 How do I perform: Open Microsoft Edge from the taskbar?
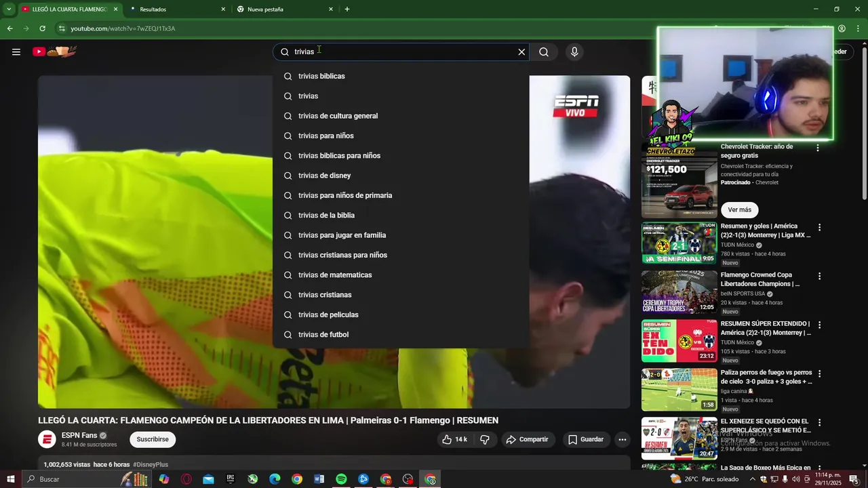(275, 479)
